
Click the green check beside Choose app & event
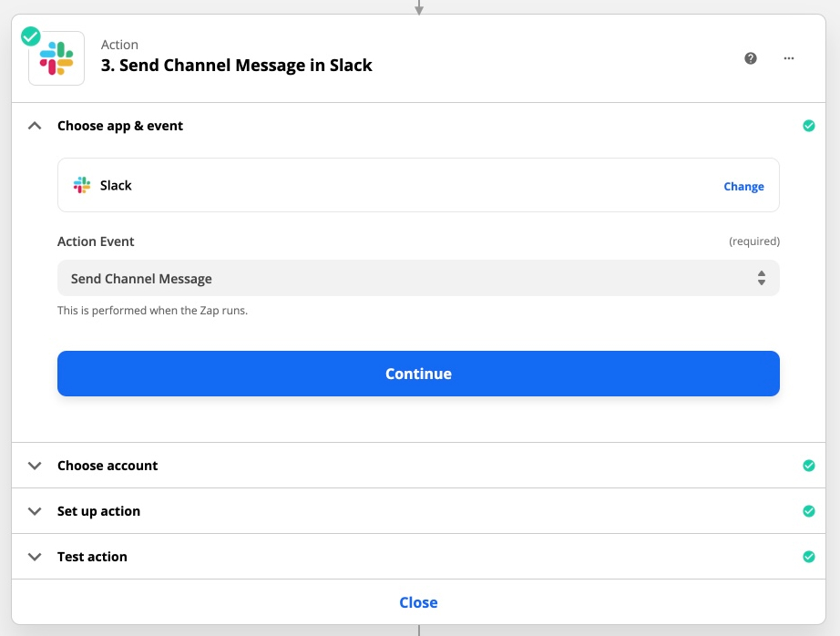(808, 126)
